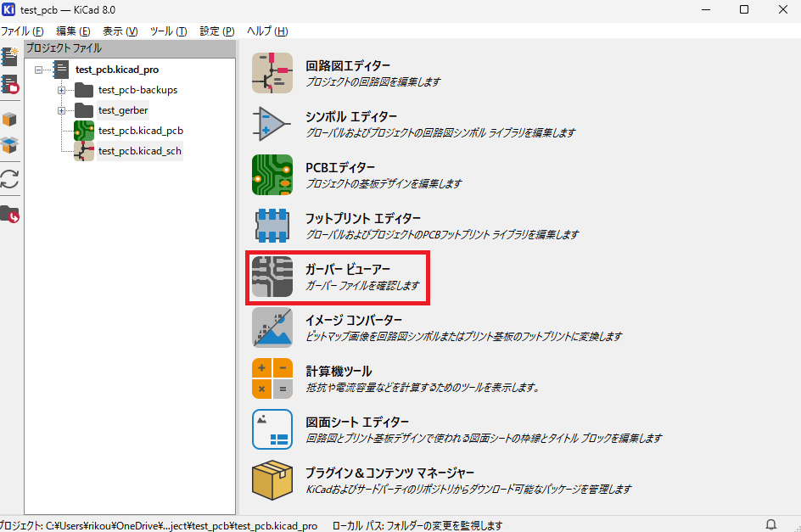The image size is (801, 532).
Task: Open the Calculator Tools orange icon
Action: (x=272, y=378)
